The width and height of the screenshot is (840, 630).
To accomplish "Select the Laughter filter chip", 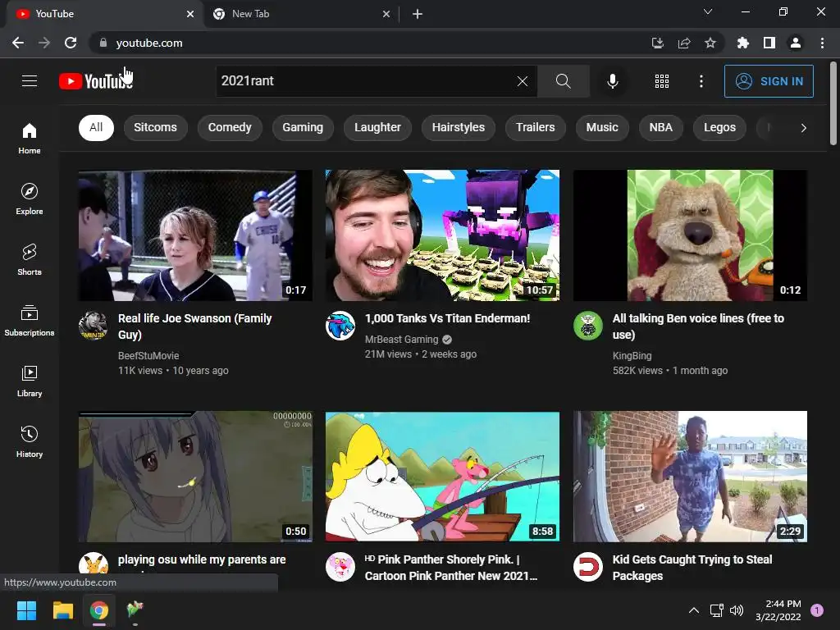I will pos(377,127).
